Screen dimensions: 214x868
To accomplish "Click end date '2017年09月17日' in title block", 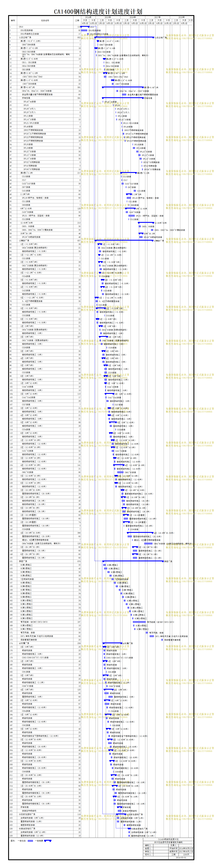I will point(186,852).
